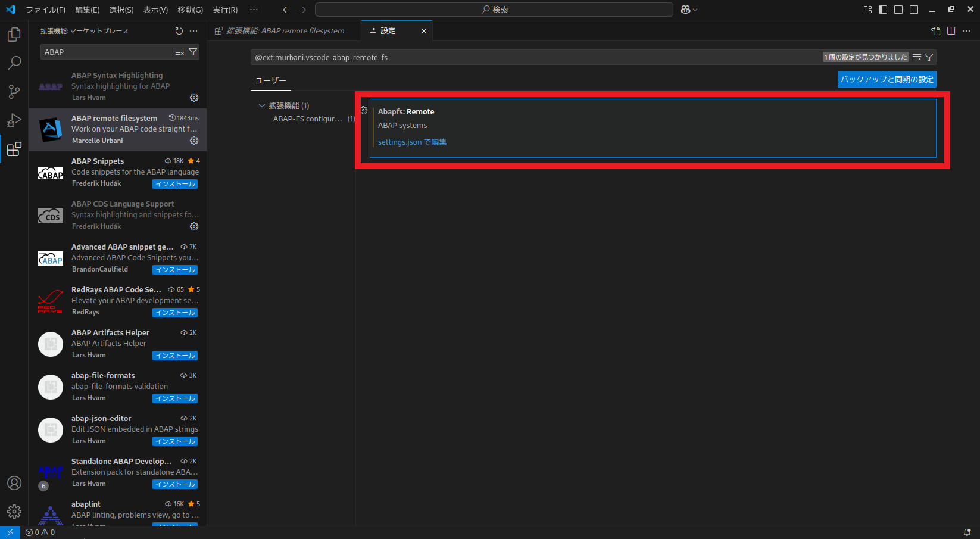The image size is (980, 539).
Task: Open the extensions view more actions menu
Action: (x=193, y=30)
